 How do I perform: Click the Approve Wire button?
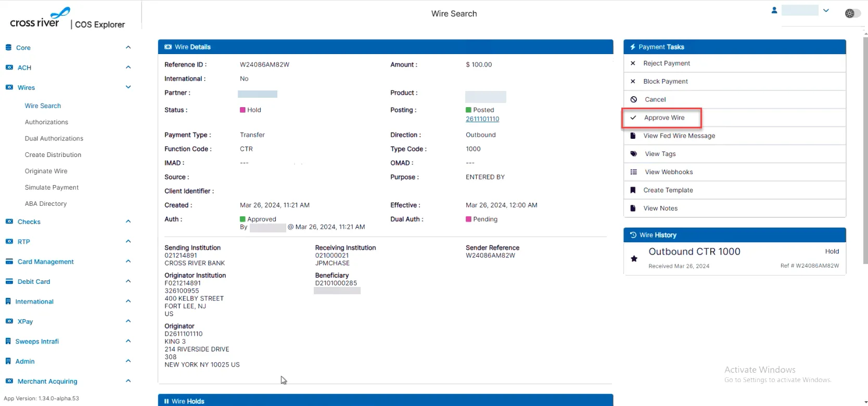tap(662, 118)
